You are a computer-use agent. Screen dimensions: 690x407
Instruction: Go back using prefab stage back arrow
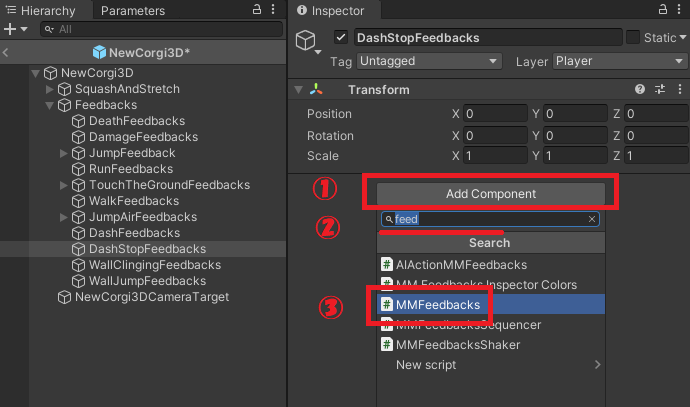[x=6, y=53]
